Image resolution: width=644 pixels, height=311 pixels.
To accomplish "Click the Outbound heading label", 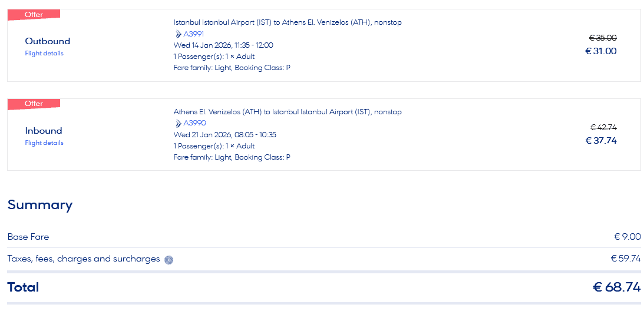I will 47,41.
